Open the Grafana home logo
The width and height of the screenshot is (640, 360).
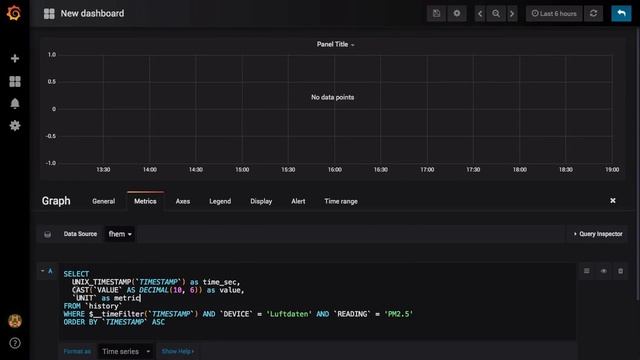tap(14, 13)
